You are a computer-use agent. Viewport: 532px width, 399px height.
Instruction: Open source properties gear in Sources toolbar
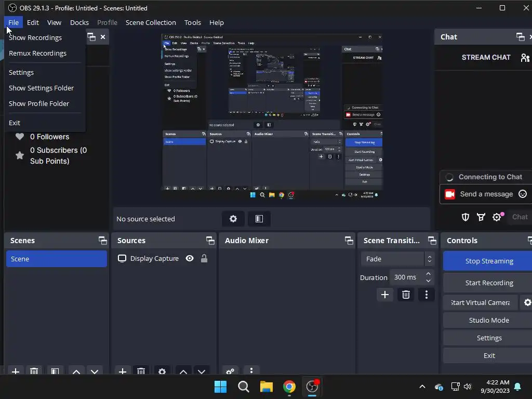tap(162, 371)
